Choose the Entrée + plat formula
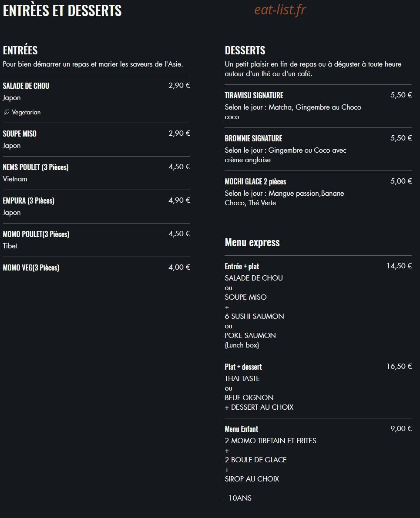The width and height of the screenshot is (420, 518). (x=242, y=266)
